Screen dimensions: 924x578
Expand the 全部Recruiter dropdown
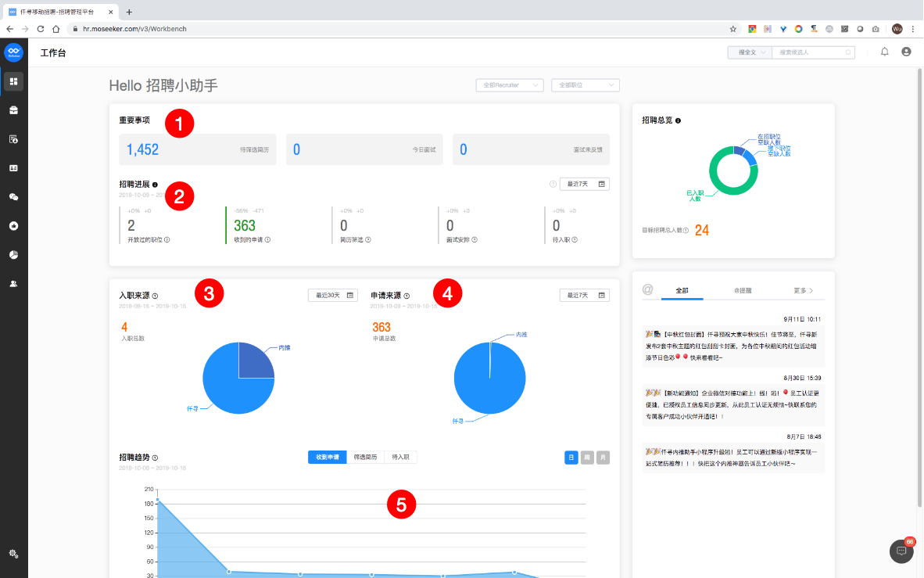pyautogui.click(x=509, y=85)
